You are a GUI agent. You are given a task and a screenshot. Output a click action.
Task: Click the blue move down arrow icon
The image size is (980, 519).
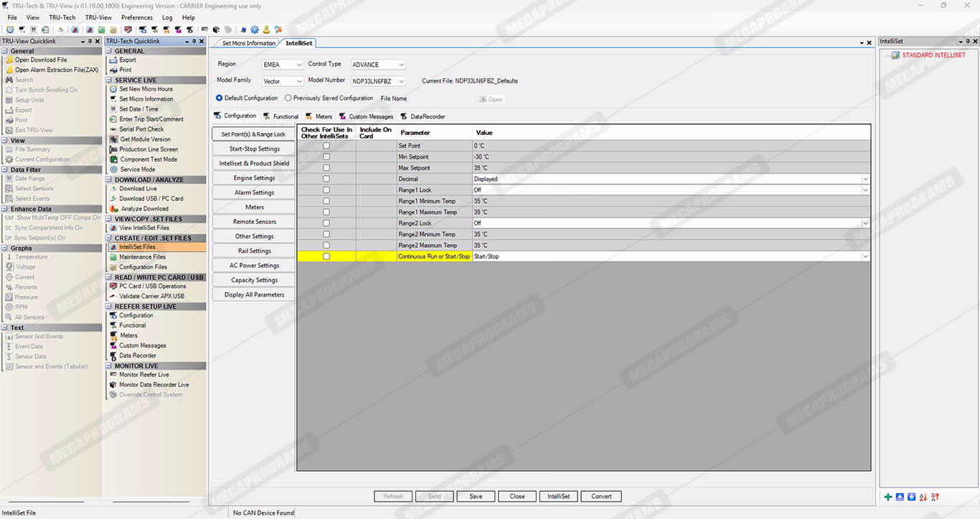[911, 497]
